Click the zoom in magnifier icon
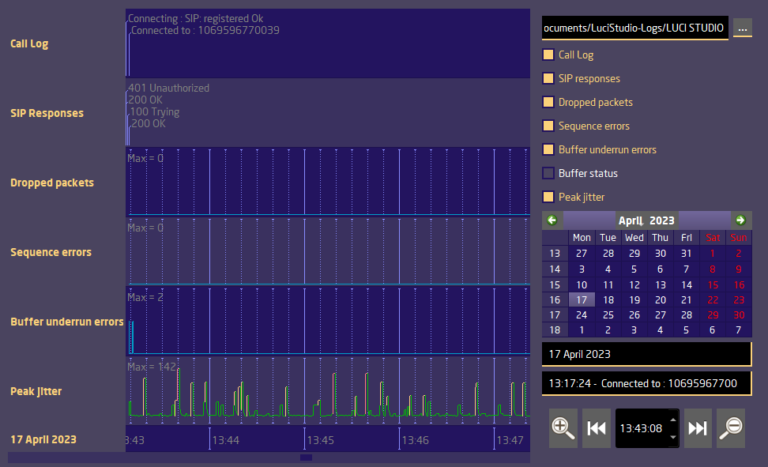The image size is (768, 467). (563, 428)
